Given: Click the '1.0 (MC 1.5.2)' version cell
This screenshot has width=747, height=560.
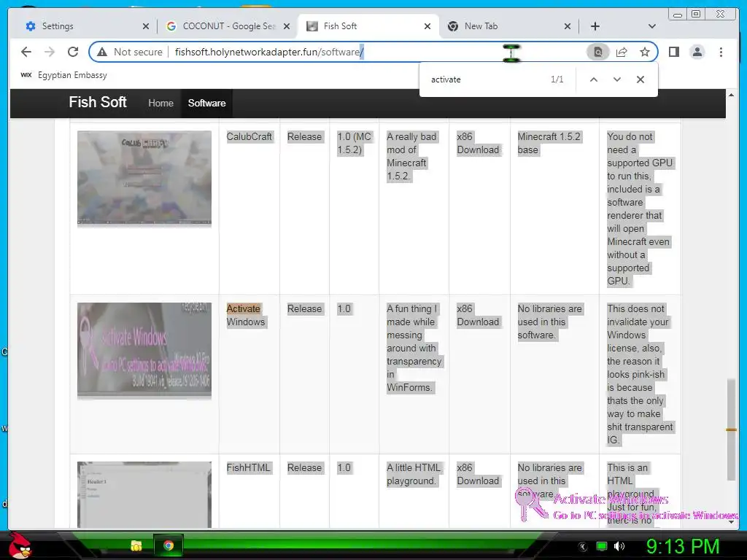Looking at the screenshot, I should [x=354, y=144].
